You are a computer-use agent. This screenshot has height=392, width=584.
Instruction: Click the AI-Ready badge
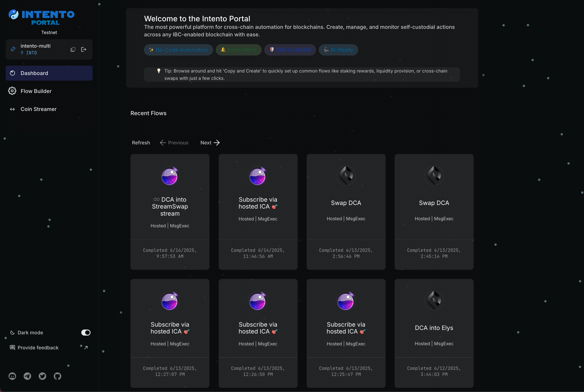(x=338, y=50)
